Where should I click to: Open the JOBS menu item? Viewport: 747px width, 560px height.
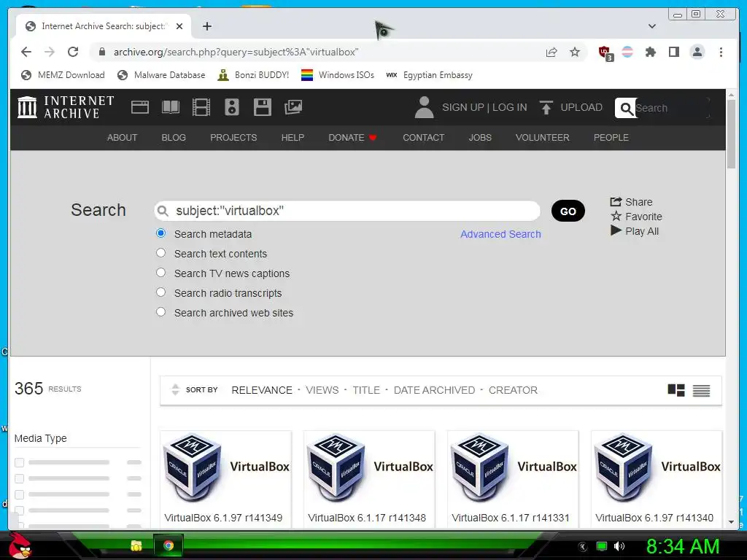pyautogui.click(x=480, y=138)
